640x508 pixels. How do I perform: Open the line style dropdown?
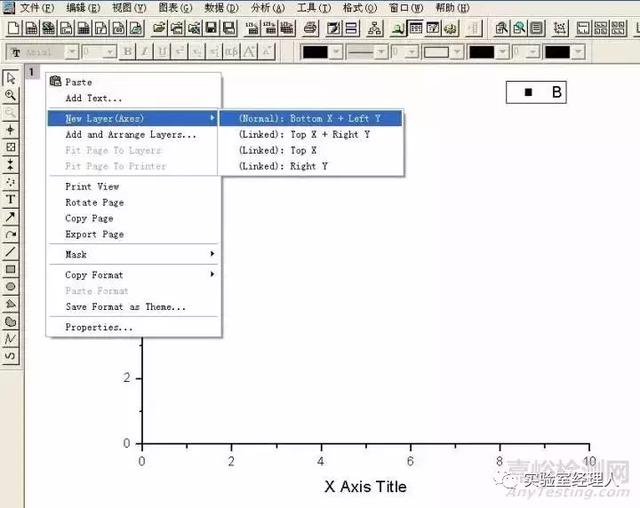point(381,52)
